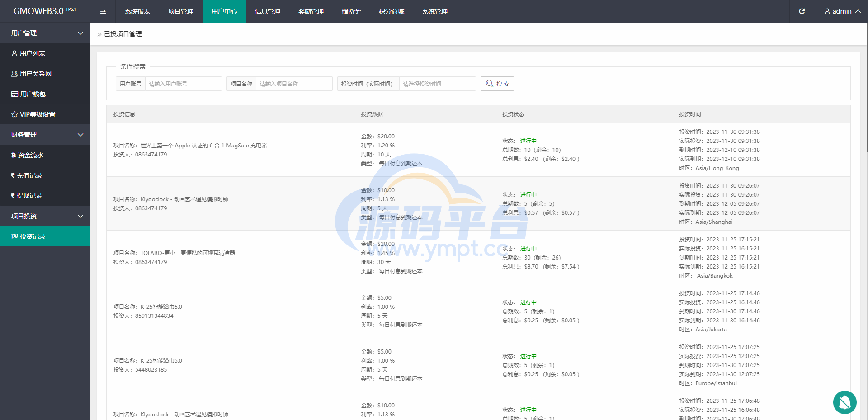Go to 用户钱包 in sidebar
The image size is (868, 420).
coord(45,94)
